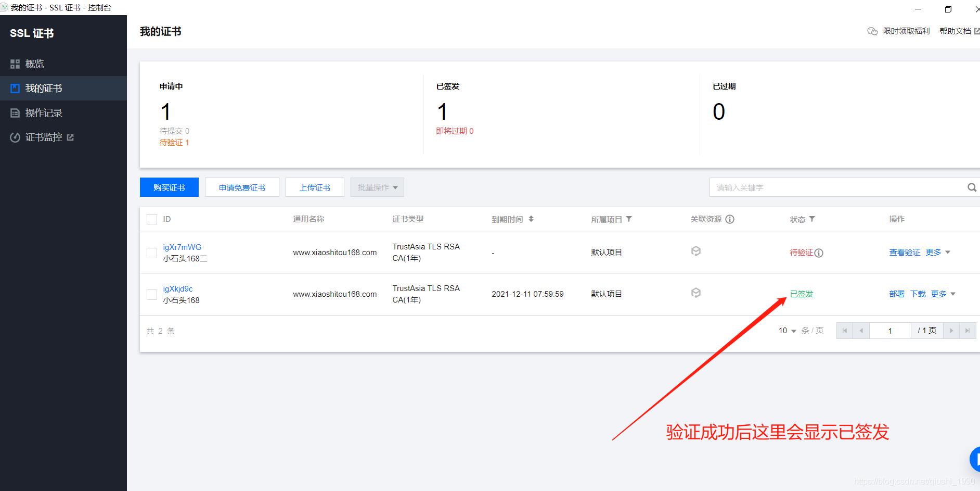Screen dimensions: 980x491
Task: Sort by 到期时间 arrows icon
Action: (531, 219)
